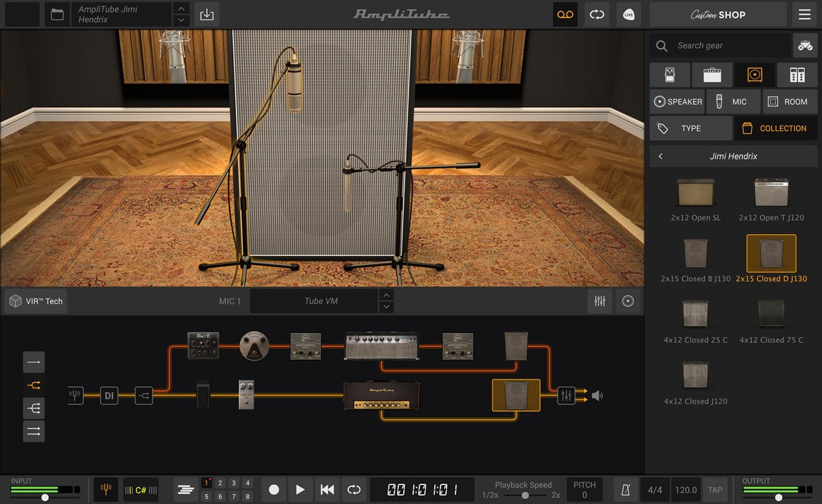Screen dimensions: 822x504
Task: Select the dual parallel chain routing
Action: click(33, 431)
